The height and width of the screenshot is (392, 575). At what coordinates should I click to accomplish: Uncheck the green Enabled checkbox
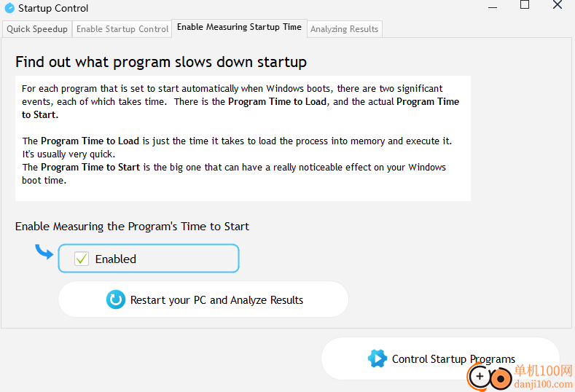(82, 259)
